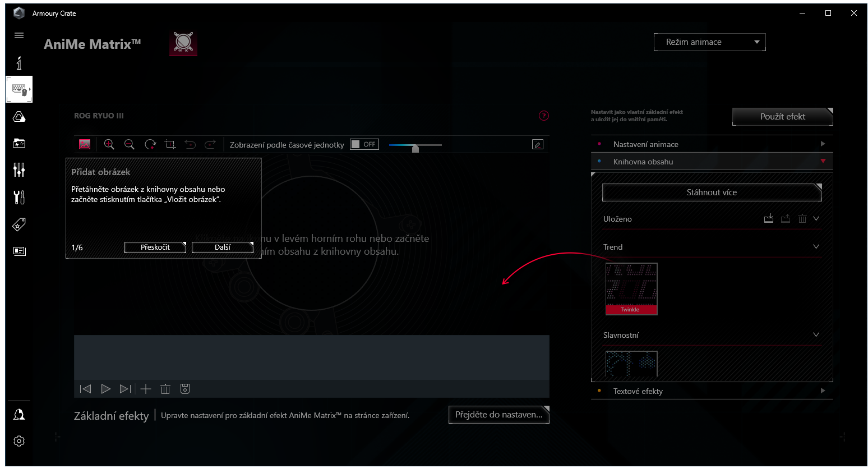Screen dimensions: 868x468
Task: Open the News icon in the sidebar
Action: pyautogui.click(x=19, y=251)
